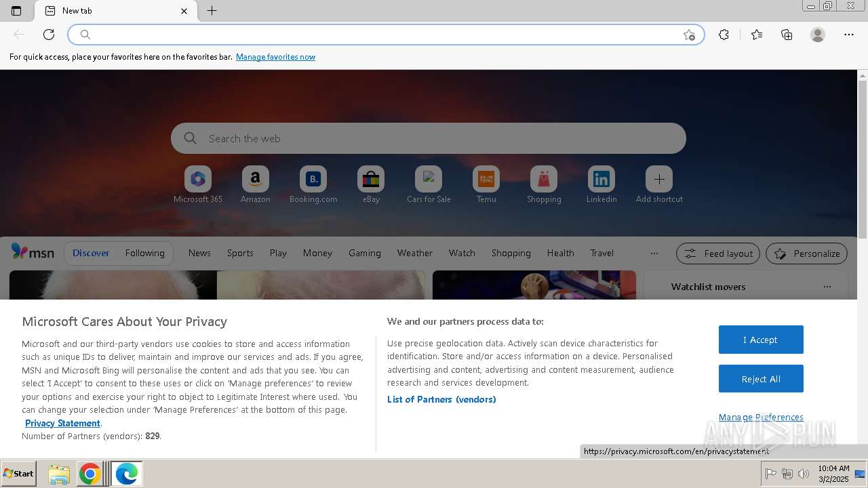The height and width of the screenshot is (488, 868).
Task: Click Manage favorites now link
Action: (275, 57)
